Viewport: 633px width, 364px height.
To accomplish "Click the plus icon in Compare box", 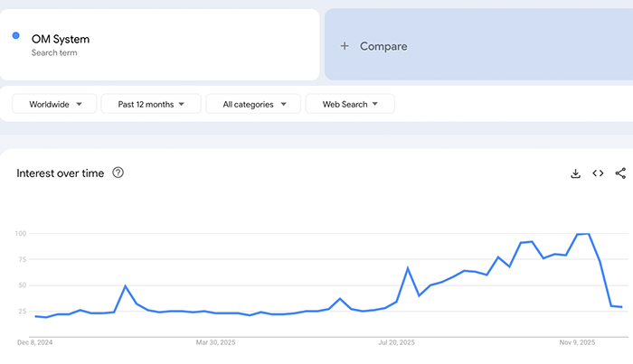I will 345,46.
